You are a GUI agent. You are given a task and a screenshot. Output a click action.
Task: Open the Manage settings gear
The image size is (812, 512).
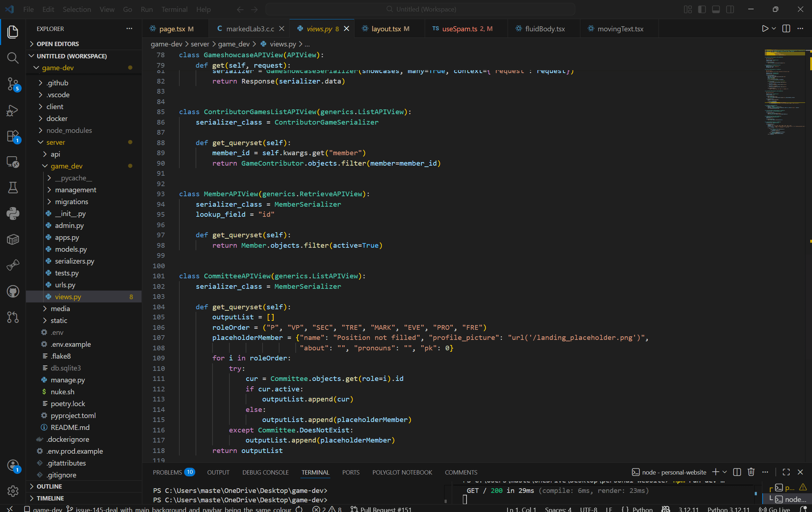(x=13, y=491)
